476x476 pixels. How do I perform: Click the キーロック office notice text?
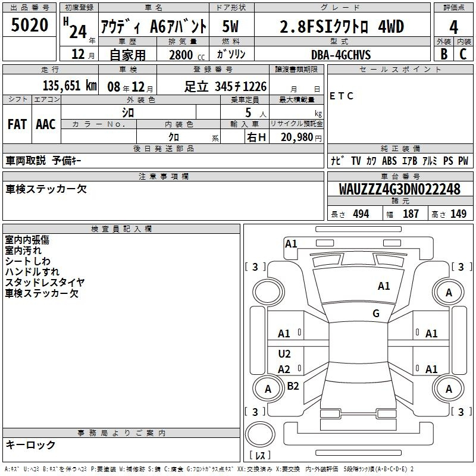pyautogui.click(x=30, y=445)
